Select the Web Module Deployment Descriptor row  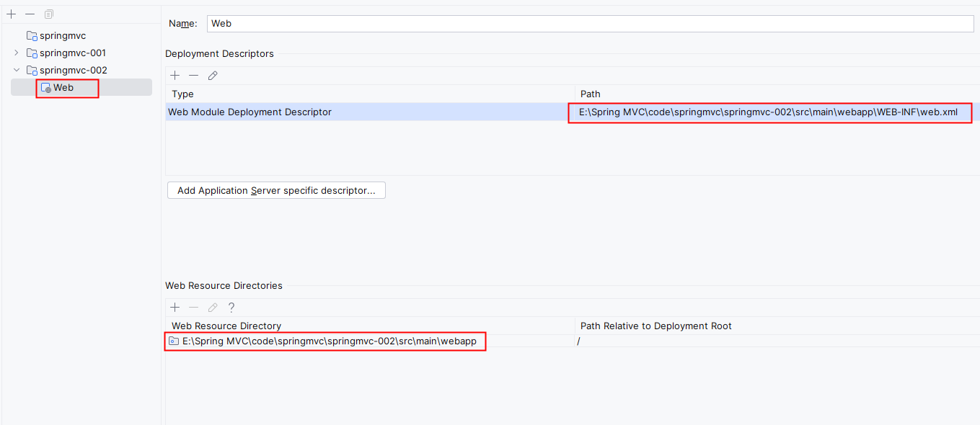coord(250,112)
